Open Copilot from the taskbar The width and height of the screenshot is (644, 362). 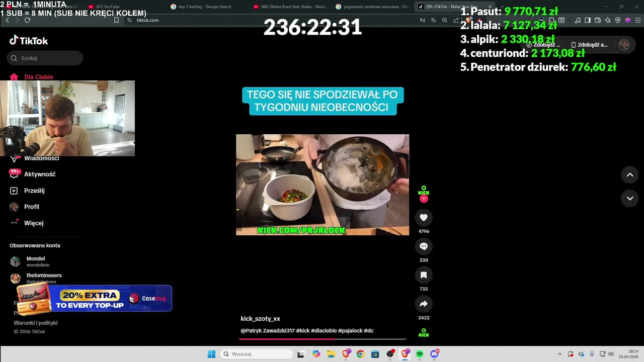(x=316, y=354)
